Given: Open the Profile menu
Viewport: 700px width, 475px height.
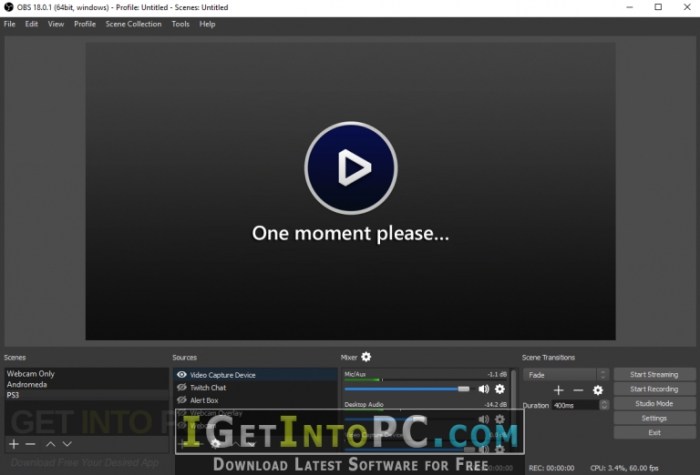Looking at the screenshot, I should click(x=85, y=24).
